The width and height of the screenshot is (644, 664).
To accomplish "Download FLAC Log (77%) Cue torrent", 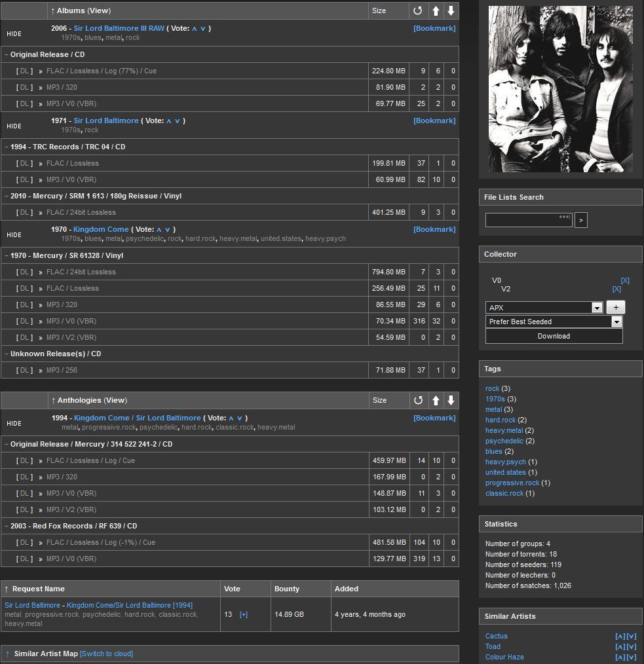I will click(x=25, y=71).
